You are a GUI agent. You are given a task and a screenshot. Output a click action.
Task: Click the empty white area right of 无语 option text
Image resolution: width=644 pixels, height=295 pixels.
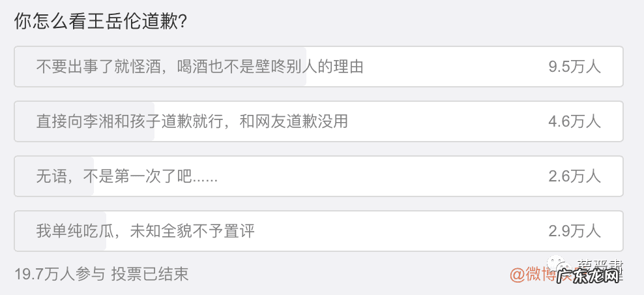[378, 176]
